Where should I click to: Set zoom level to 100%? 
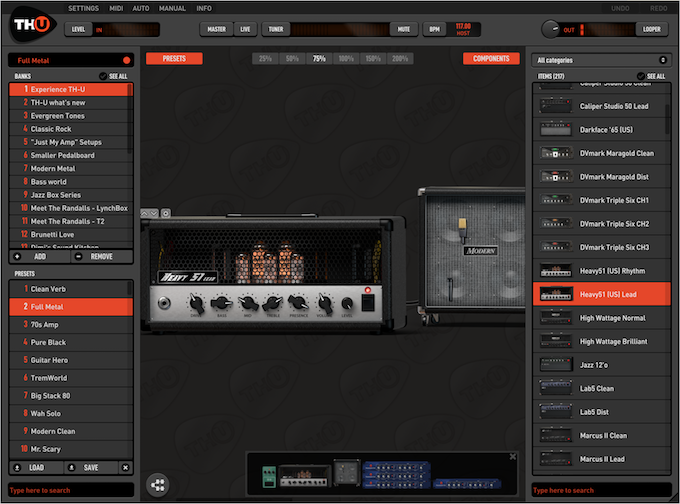click(346, 59)
